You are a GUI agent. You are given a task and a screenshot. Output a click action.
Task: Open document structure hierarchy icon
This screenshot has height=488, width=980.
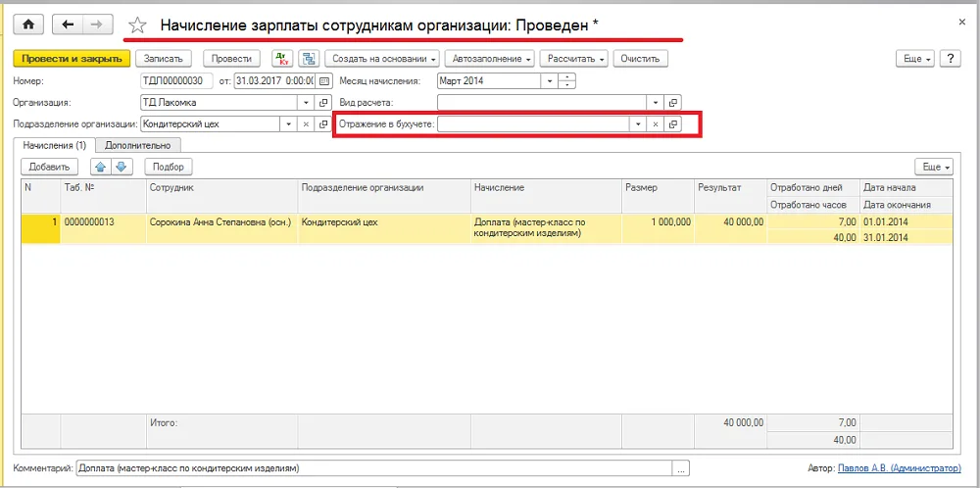308,59
